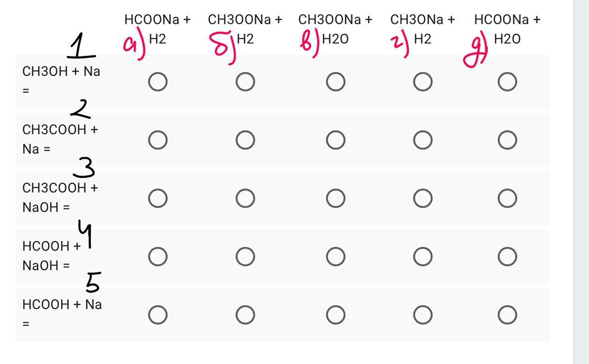Mark CH3ONa + H2 for CH3COOH + NaOH row
The image size is (589, 364).
coord(423,198)
